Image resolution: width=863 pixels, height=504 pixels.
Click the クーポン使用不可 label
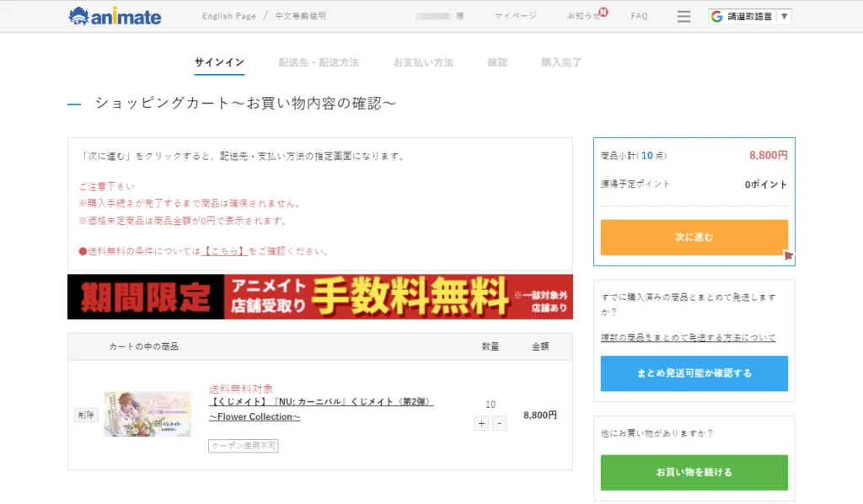(x=244, y=446)
